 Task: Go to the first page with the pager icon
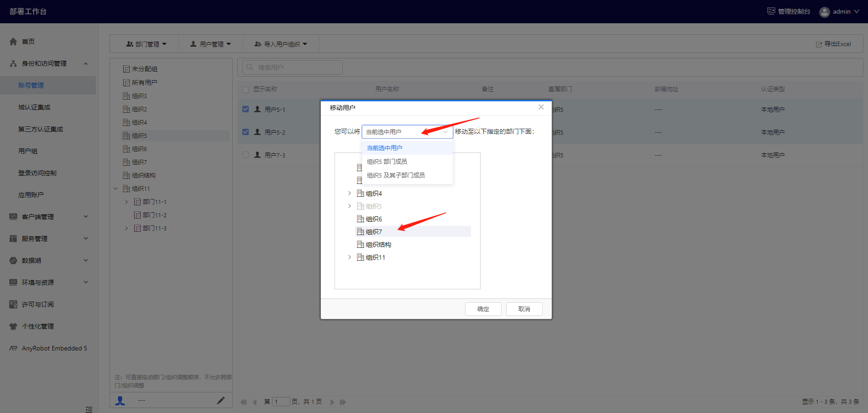pos(244,402)
